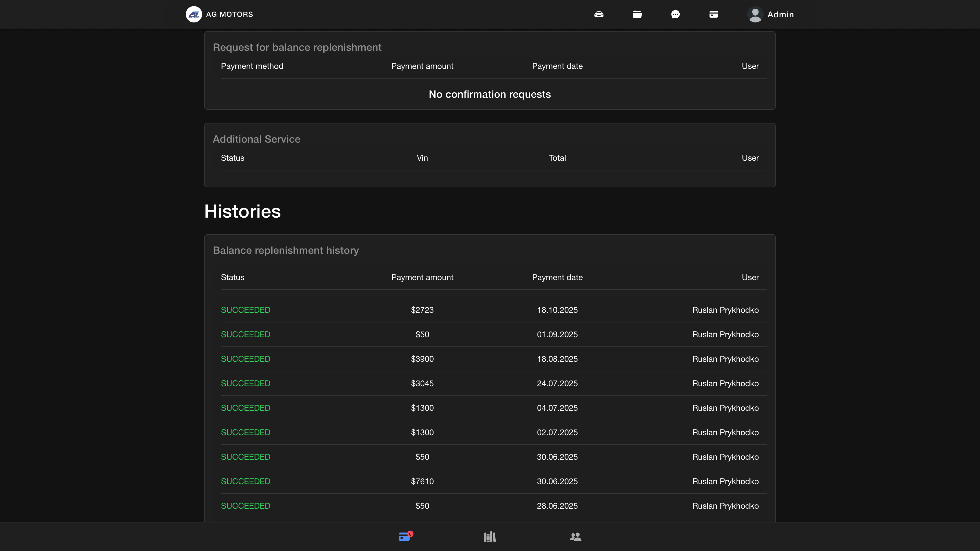Click SUCCEEDED status for 24.07.2025 row
Screen dimensions: 980x551
(x=246, y=383)
